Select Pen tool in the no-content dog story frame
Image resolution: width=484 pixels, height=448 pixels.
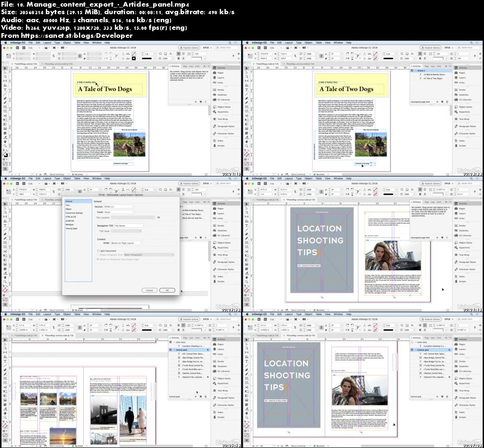[5, 98]
